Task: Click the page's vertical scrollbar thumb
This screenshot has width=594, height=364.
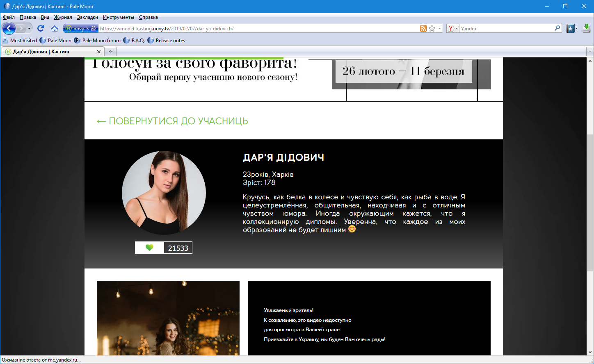Action: 590,202
